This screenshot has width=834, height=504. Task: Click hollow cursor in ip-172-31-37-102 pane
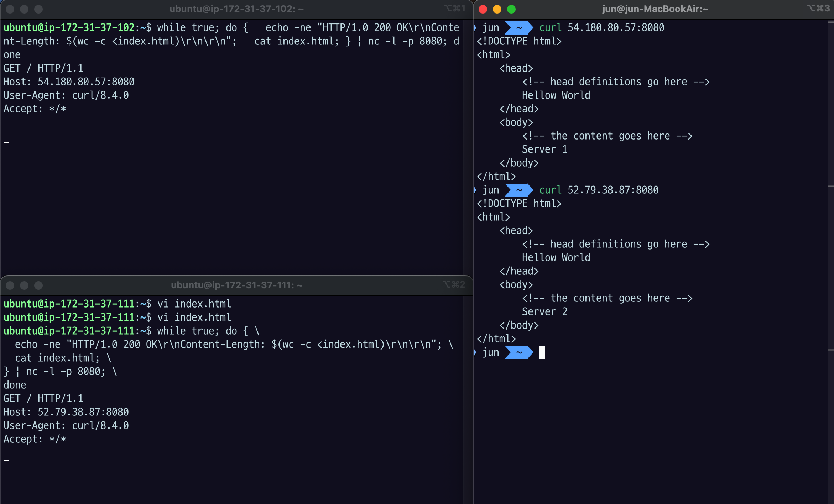(x=6, y=136)
